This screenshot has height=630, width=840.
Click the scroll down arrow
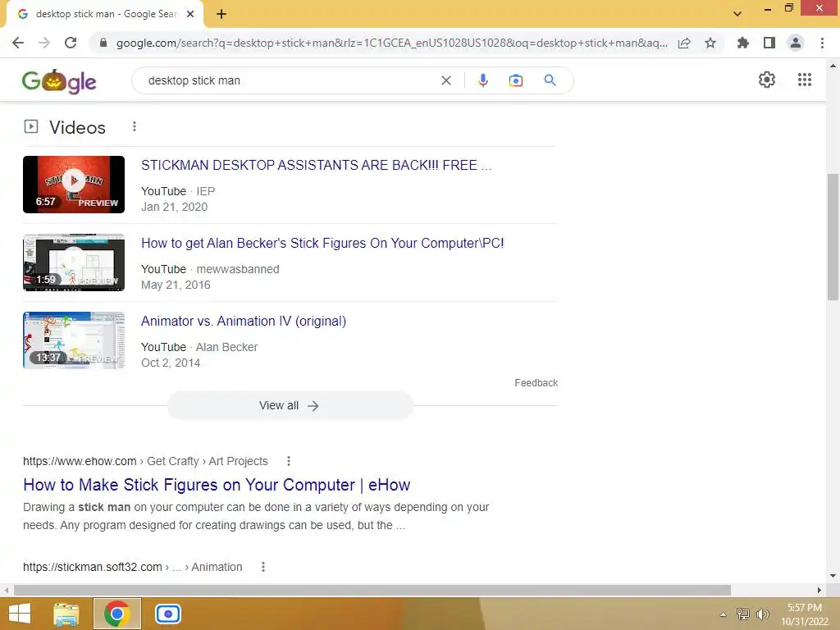coord(833,577)
